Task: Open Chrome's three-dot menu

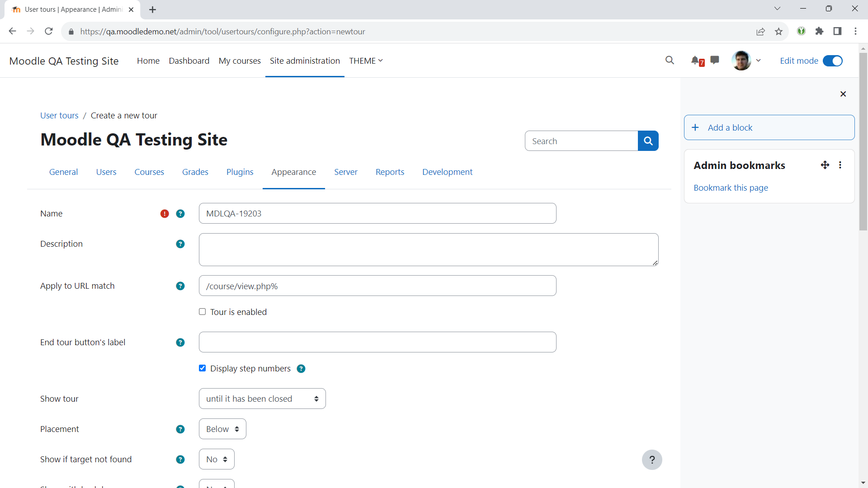Action: pyautogui.click(x=855, y=31)
